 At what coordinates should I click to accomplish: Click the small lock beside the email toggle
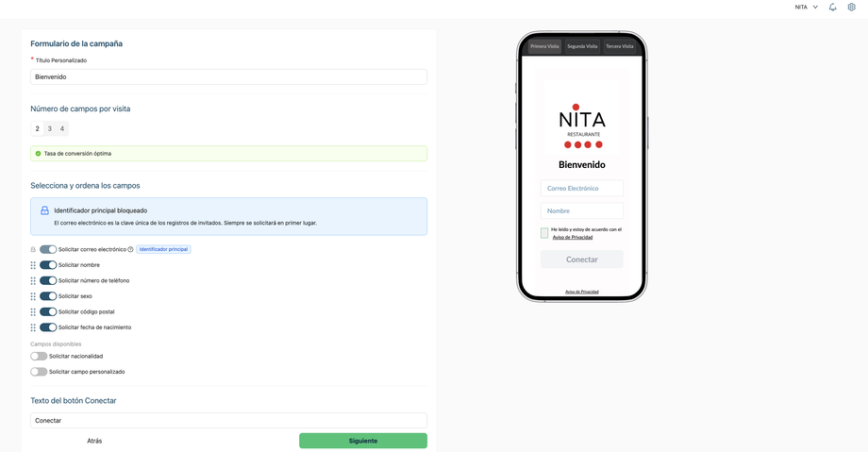(x=33, y=249)
